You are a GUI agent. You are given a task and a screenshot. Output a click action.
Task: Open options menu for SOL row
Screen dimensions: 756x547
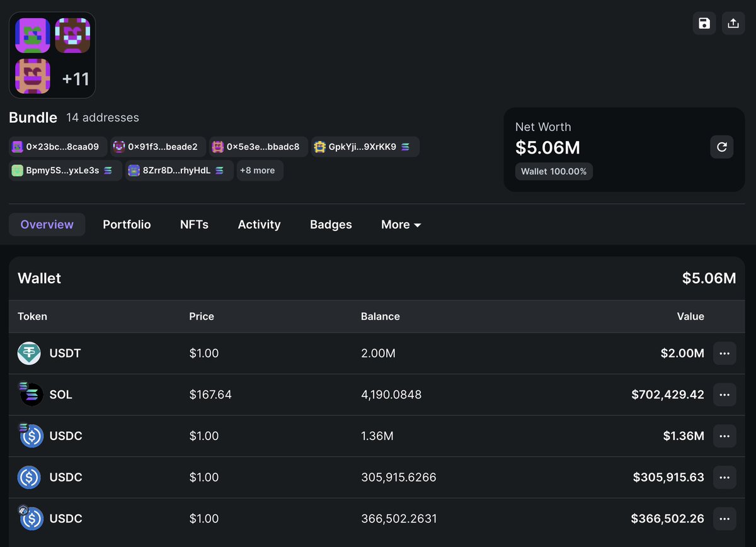coord(724,395)
